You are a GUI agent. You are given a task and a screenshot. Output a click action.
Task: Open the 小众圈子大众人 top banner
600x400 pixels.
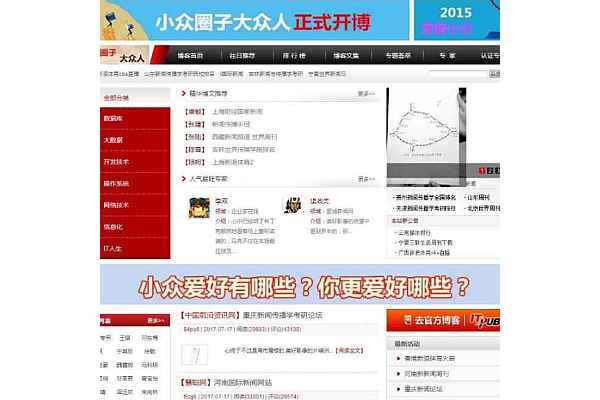[x=255, y=20]
